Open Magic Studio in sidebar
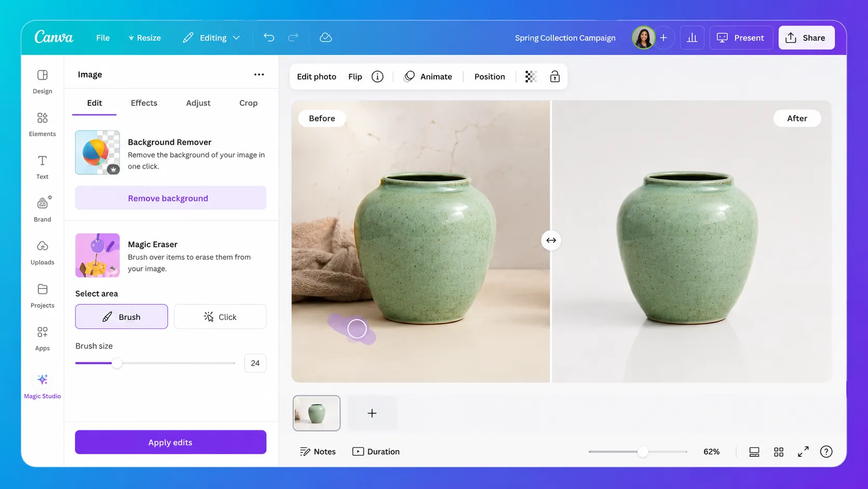The height and width of the screenshot is (489, 868). click(43, 386)
